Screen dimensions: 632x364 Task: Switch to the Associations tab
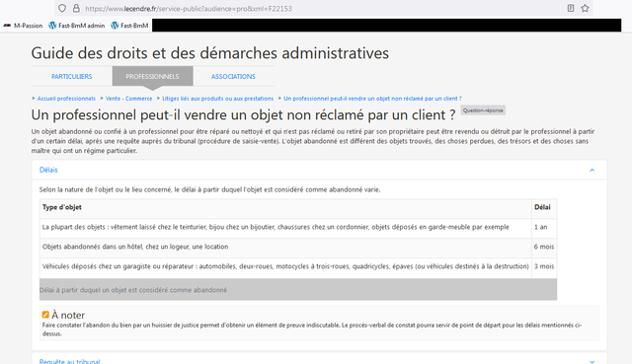pyautogui.click(x=233, y=77)
